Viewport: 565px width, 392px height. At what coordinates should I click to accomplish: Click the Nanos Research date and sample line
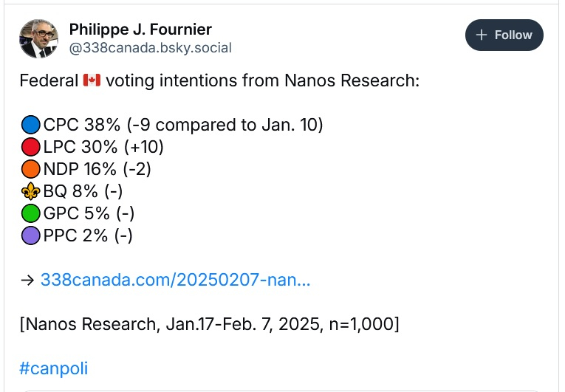pyautogui.click(x=209, y=324)
